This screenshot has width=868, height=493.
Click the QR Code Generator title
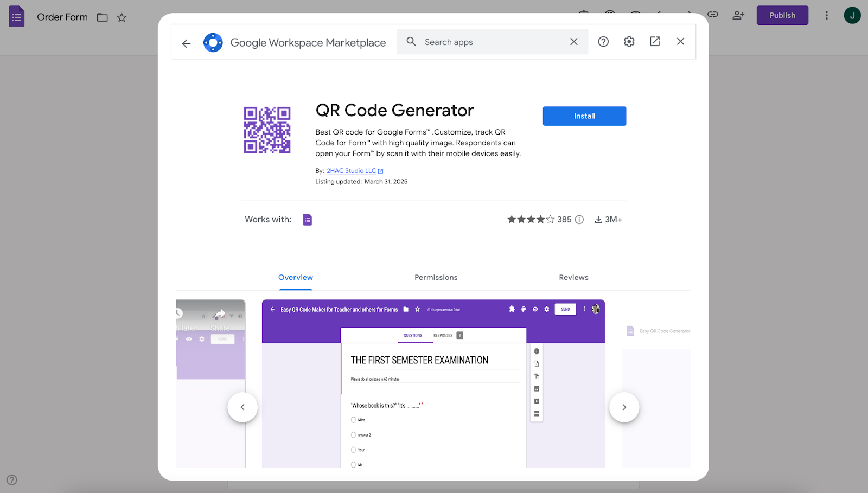click(394, 111)
